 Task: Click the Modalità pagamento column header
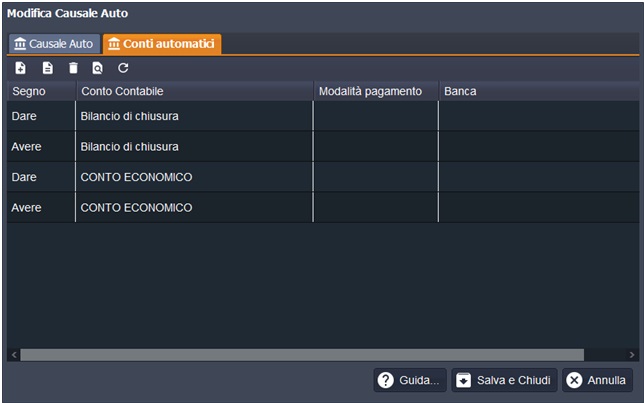(375, 91)
